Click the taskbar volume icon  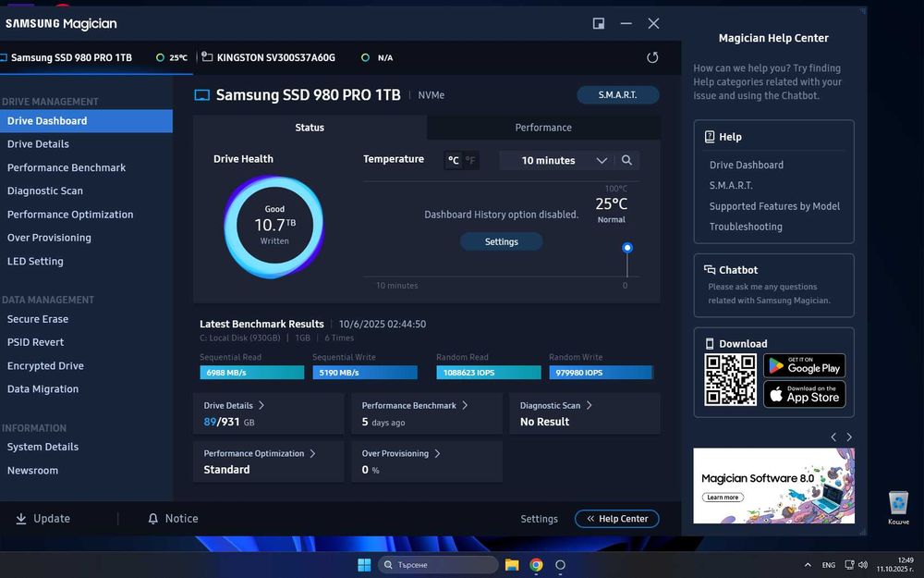[x=863, y=564]
